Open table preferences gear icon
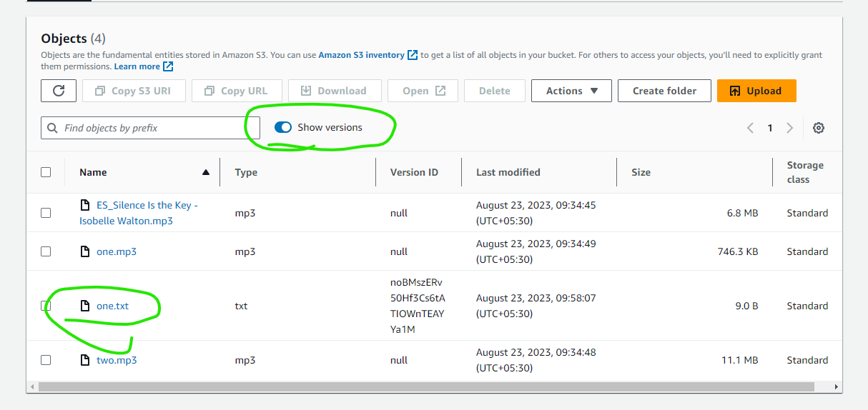 click(819, 128)
